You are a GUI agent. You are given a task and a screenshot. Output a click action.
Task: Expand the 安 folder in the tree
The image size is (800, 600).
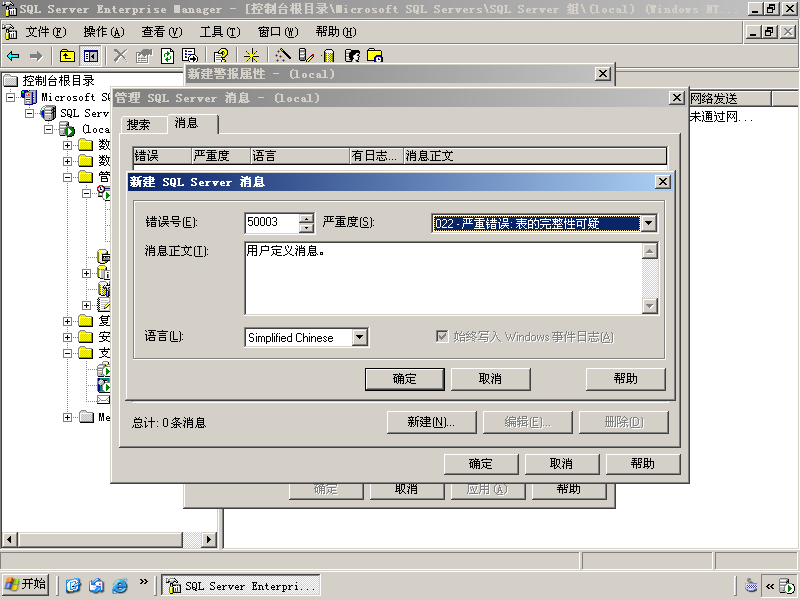point(67,337)
